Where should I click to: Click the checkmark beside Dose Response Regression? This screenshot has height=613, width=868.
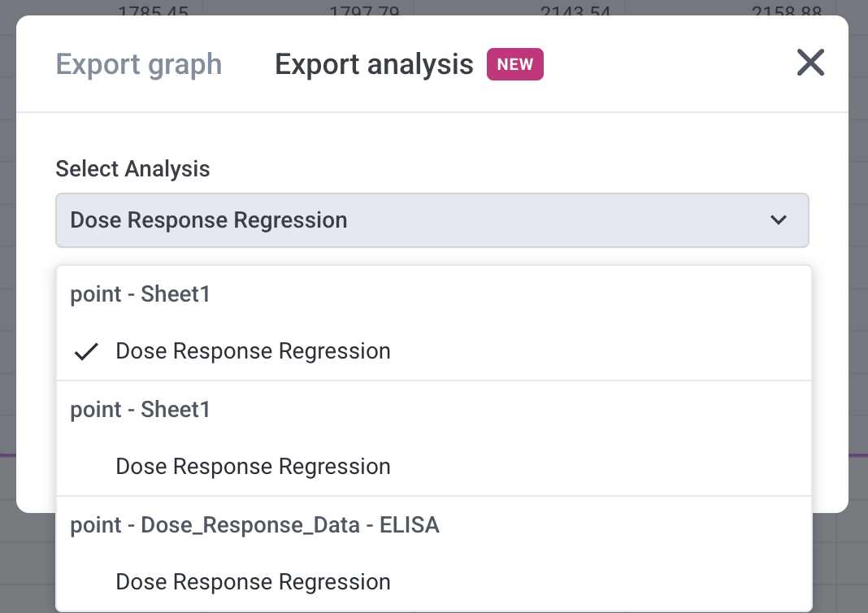(x=86, y=350)
